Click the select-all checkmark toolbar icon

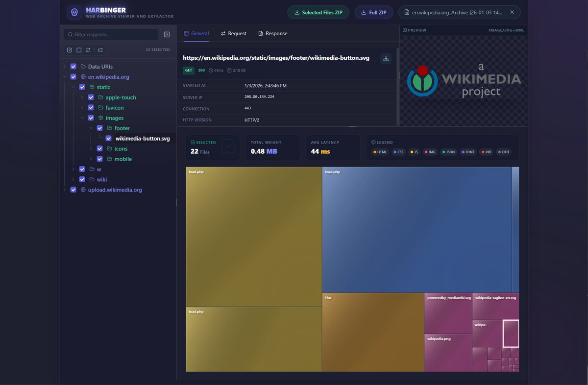click(x=70, y=50)
